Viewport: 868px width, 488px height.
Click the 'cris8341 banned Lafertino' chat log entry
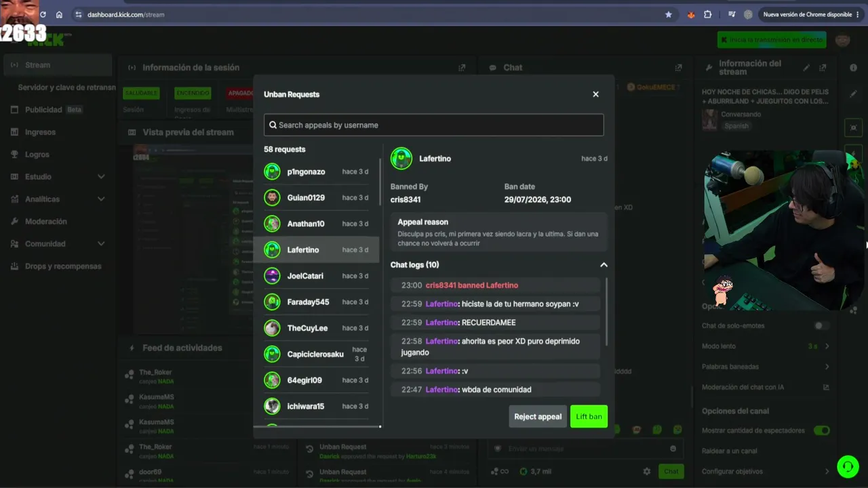click(x=495, y=285)
